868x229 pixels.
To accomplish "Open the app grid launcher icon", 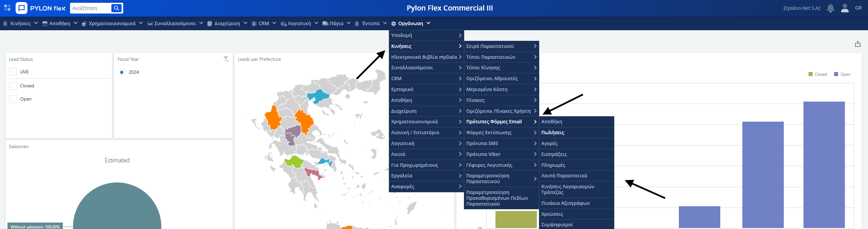I will (7, 8).
